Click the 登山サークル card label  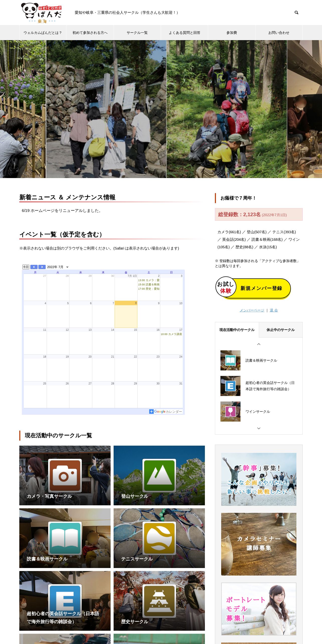(x=135, y=496)
